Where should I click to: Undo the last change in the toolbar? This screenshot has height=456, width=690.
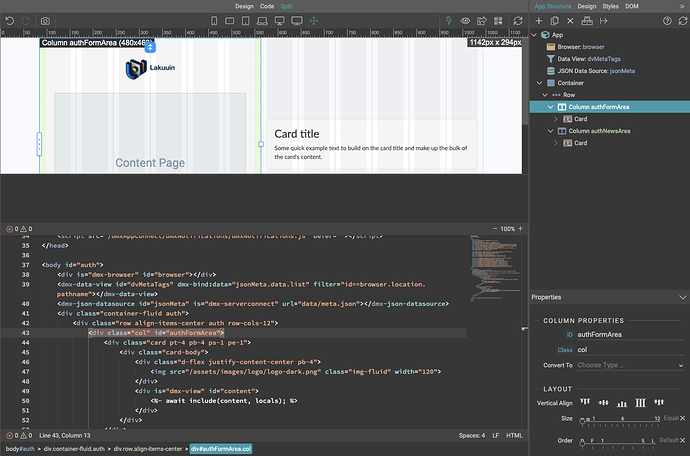coord(10,21)
